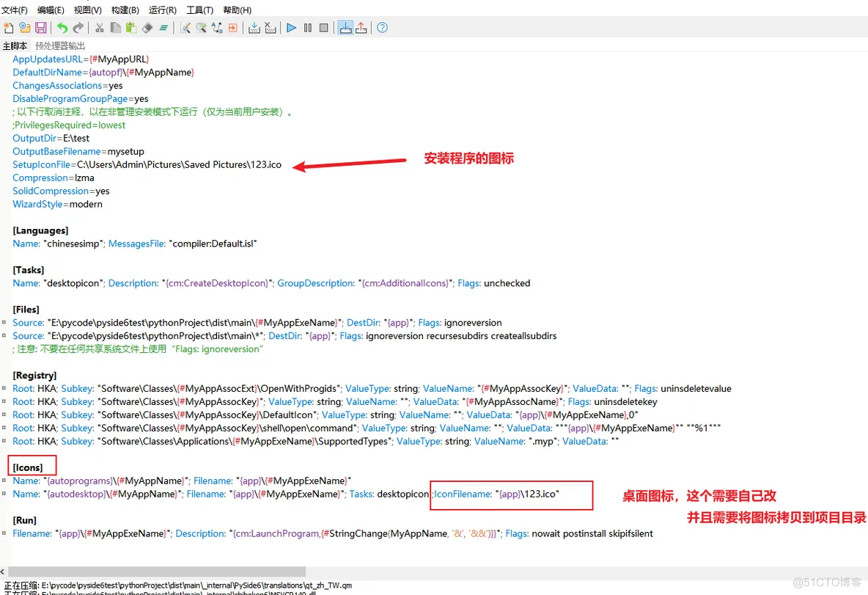Click the Paste clipboard icon
This screenshot has width=868, height=595.
point(131,28)
